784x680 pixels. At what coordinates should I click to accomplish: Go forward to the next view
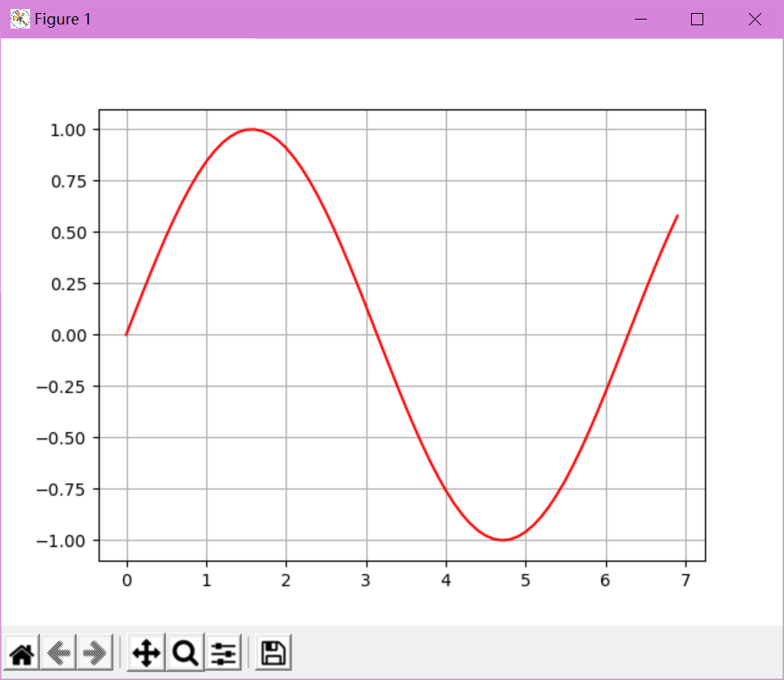click(x=95, y=652)
